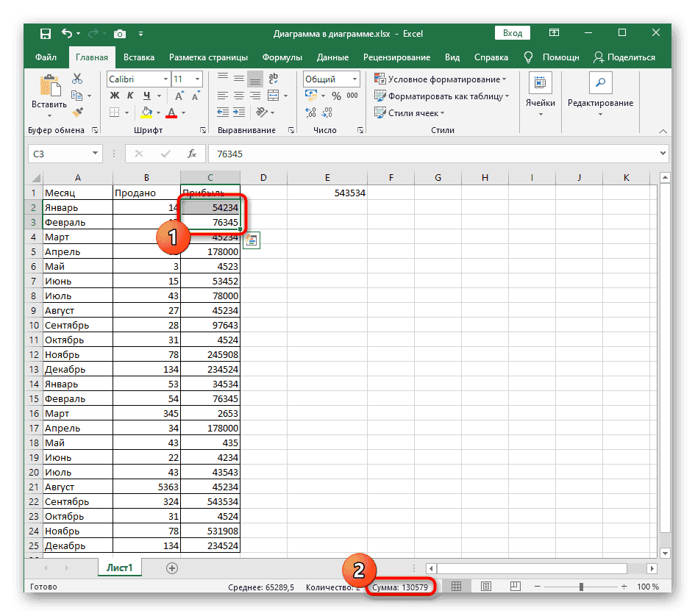This screenshot has width=695, height=616.
Task: Click the Name Box showing C3
Action: click(59, 154)
